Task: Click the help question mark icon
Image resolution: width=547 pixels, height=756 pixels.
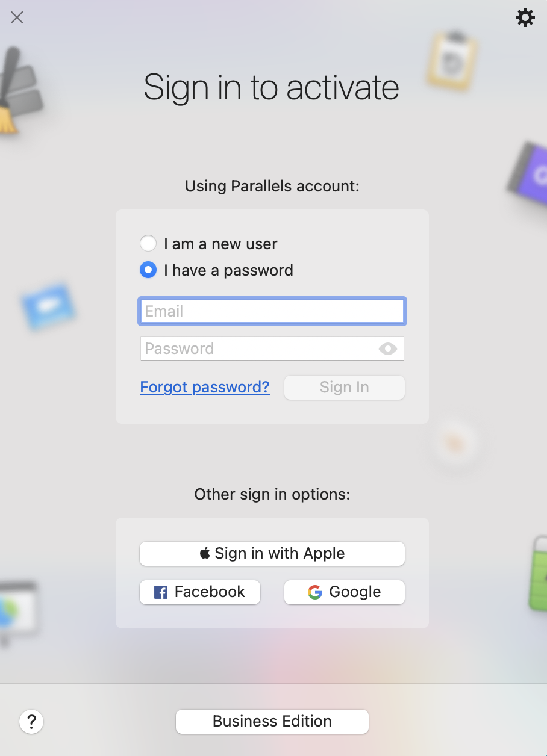Action: point(31,721)
